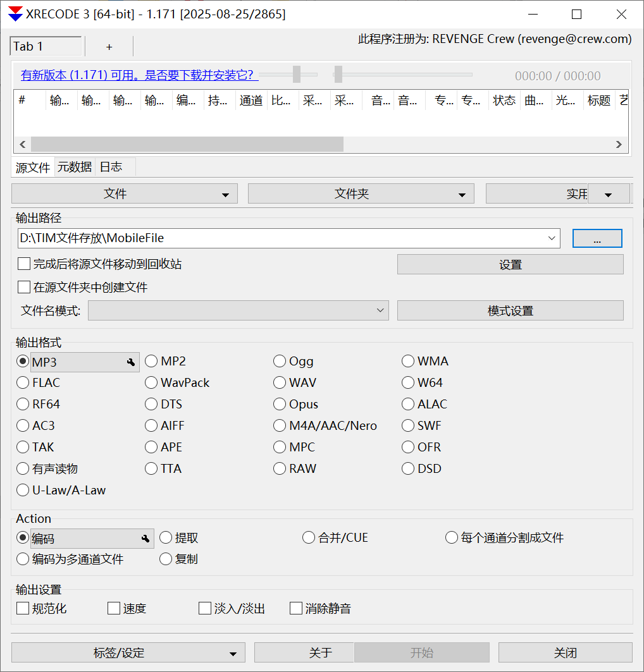Click scroll right arrow in file list
644x672 pixels.
[x=619, y=144]
